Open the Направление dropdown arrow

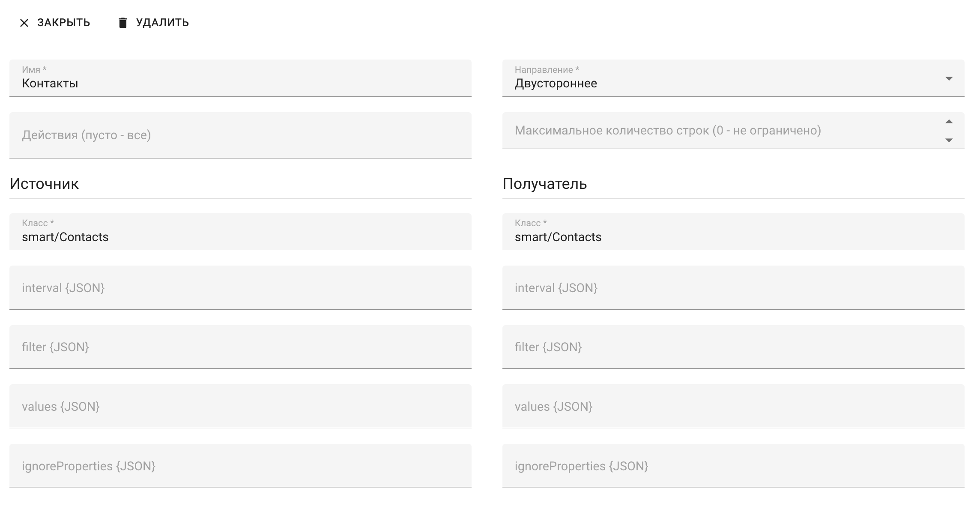pyautogui.click(x=949, y=79)
